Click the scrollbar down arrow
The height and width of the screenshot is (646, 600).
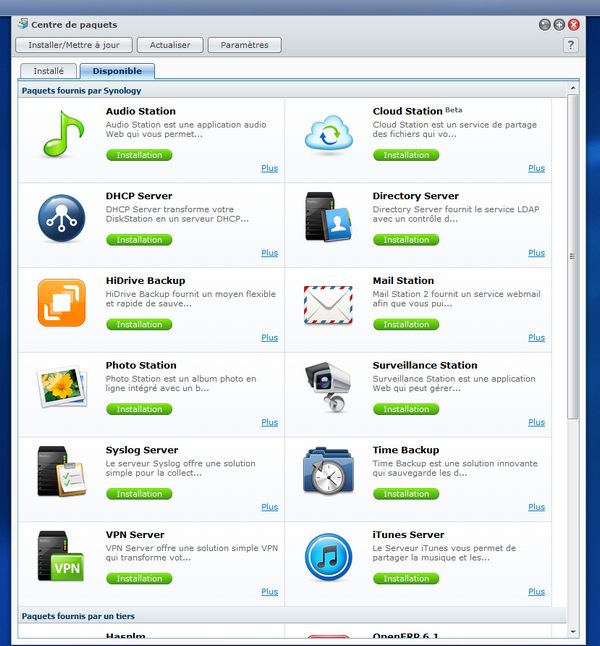coord(573,632)
